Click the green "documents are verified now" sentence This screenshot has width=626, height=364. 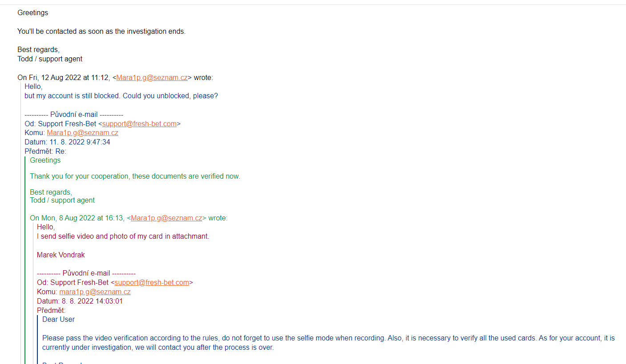[135, 176]
